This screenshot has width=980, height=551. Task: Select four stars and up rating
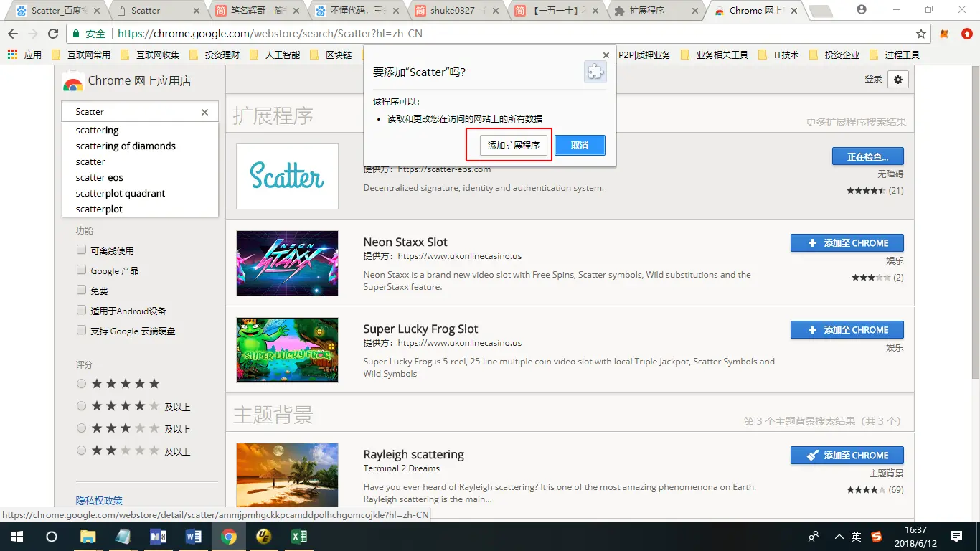(81, 406)
